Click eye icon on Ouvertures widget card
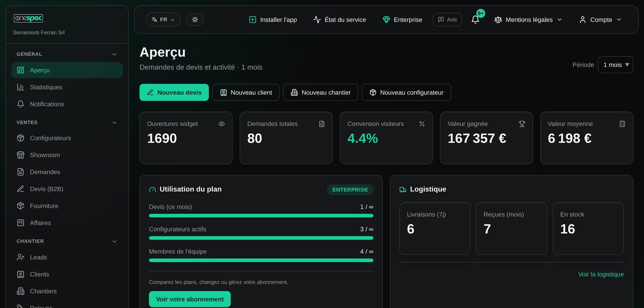This screenshot has height=308, width=644. (222, 124)
